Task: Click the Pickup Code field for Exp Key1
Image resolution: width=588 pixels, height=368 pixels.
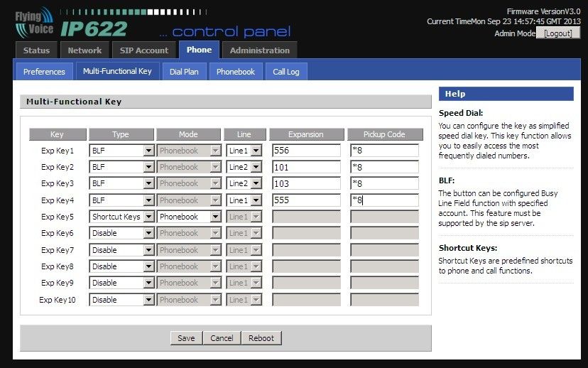Action: pyautogui.click(x=384, y=151)
